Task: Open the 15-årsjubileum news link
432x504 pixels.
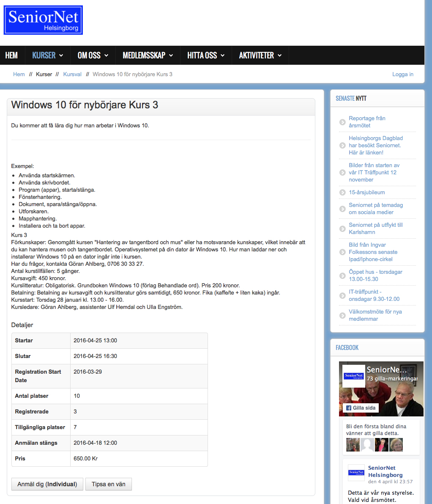Action: point(367,193)
